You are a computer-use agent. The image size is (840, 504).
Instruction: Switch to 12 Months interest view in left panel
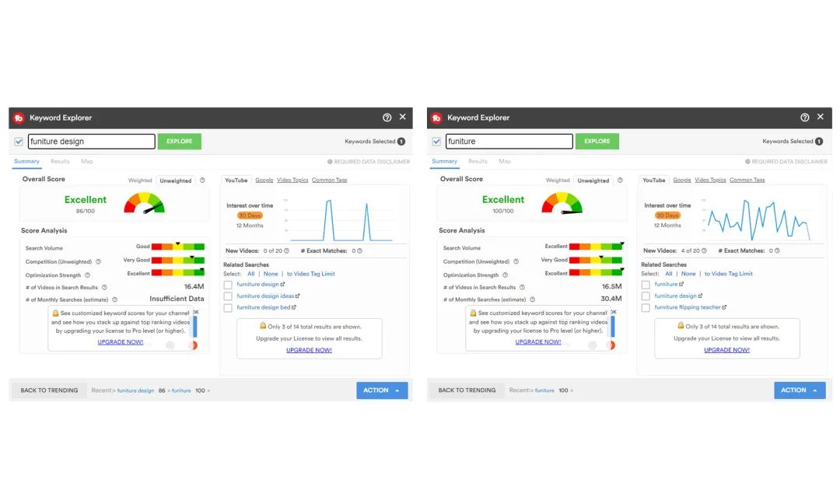pyautogui.click(x=250, y=226)
